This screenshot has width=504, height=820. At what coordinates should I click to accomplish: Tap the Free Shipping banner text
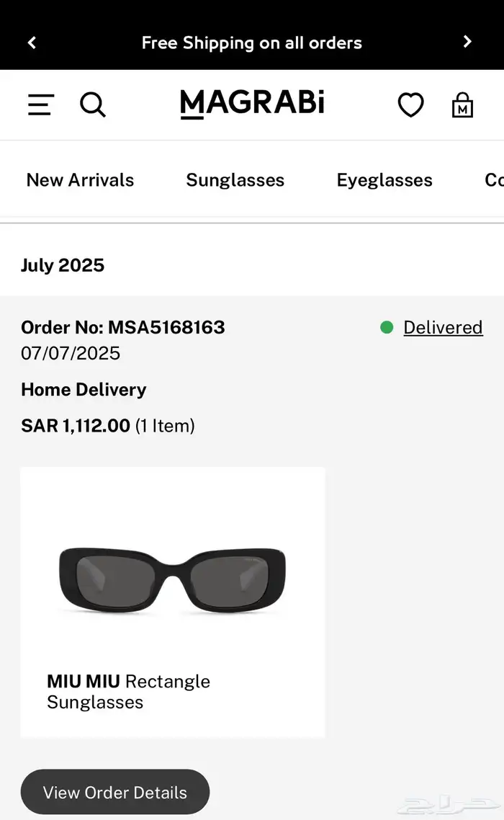252,43
